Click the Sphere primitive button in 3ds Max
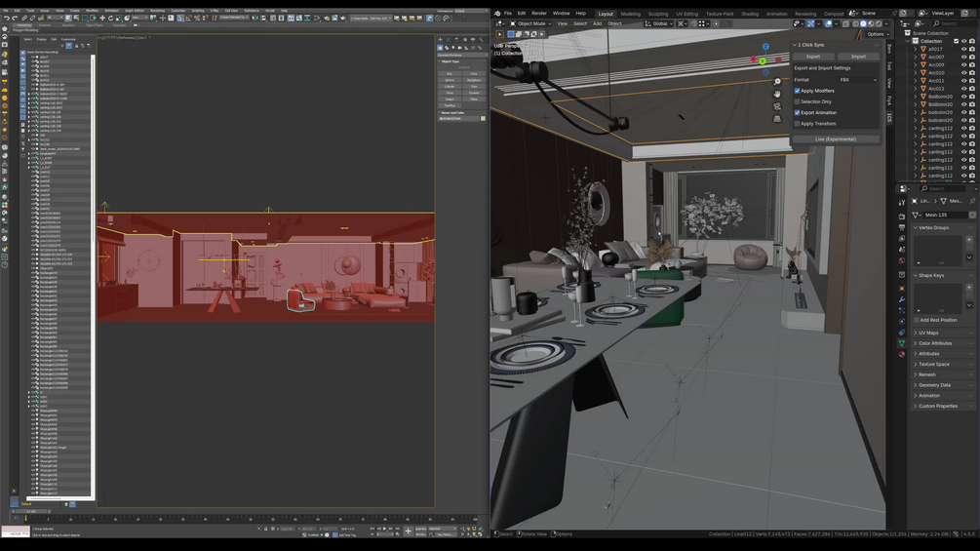This screenshot has width=980, height=551. [450, 80]
